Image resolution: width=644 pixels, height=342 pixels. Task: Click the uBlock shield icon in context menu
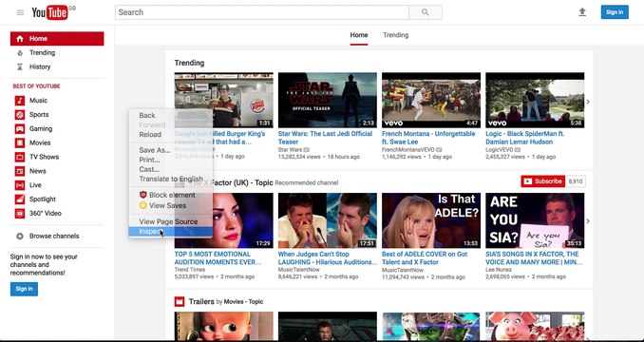[x=142, y=195]
